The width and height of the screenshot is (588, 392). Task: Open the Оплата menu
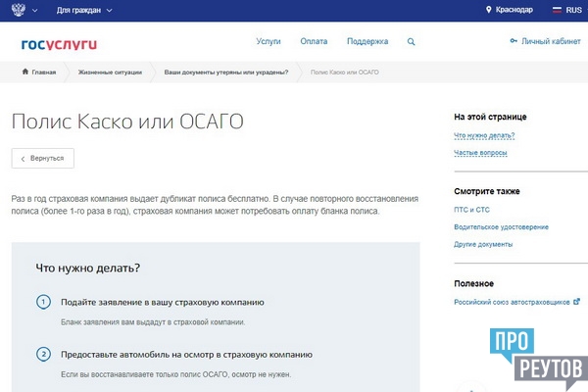pos(314,42)
